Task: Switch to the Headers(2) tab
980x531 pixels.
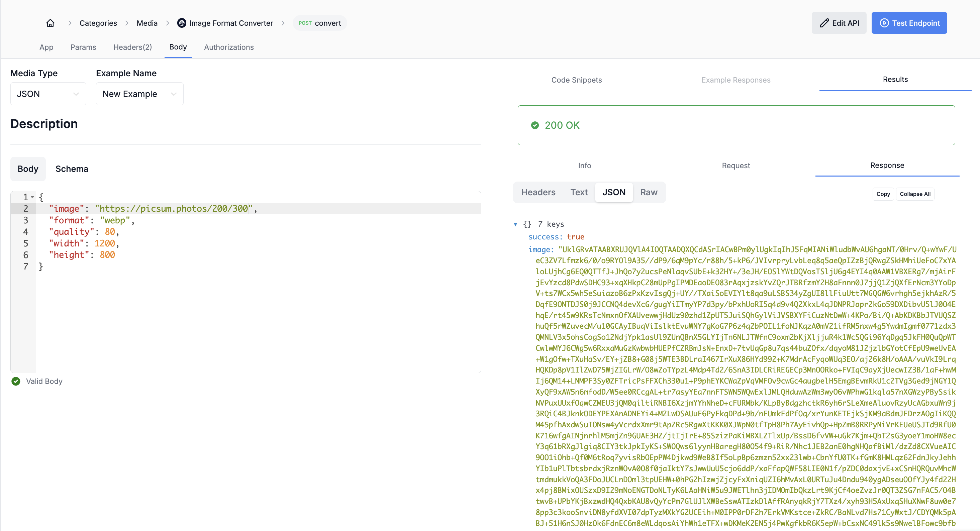Action: pyautogui.click(x=132, y=47)
